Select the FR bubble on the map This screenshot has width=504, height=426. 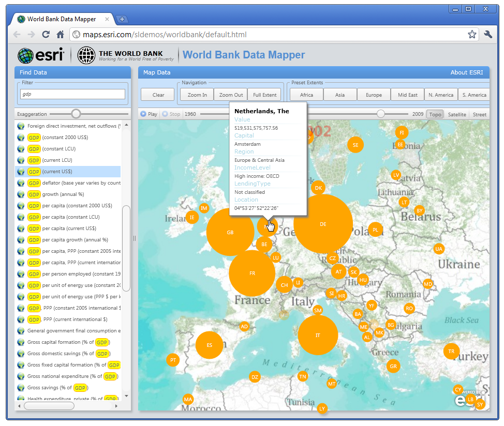tap(252, 273)
